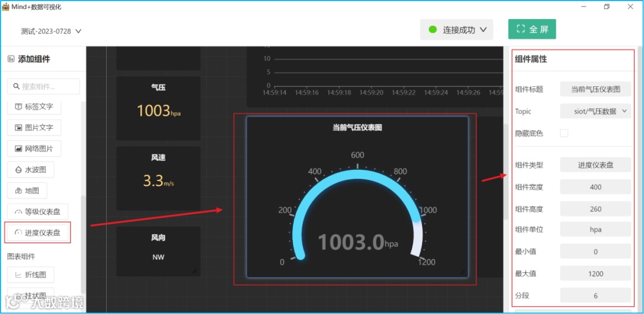Click the 地图 map icon
Viewport: 644px width, 314px height.
click(x=18, y=191)
